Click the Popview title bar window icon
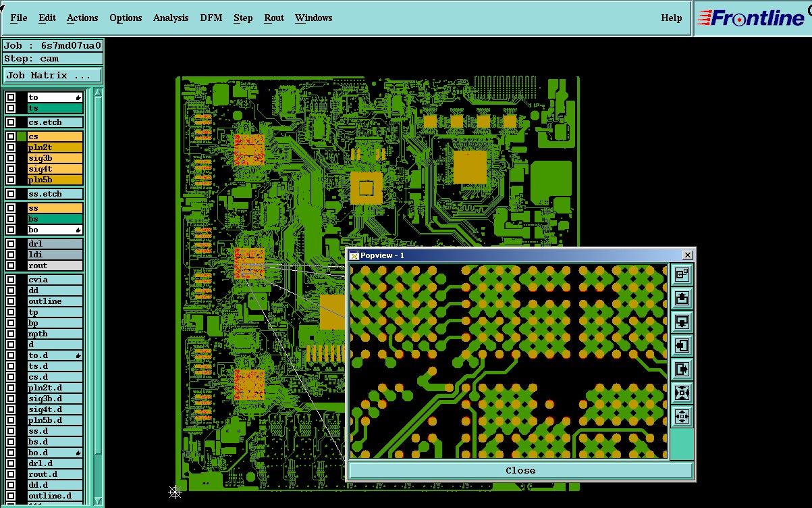812x508 pixels. (354, 255)
